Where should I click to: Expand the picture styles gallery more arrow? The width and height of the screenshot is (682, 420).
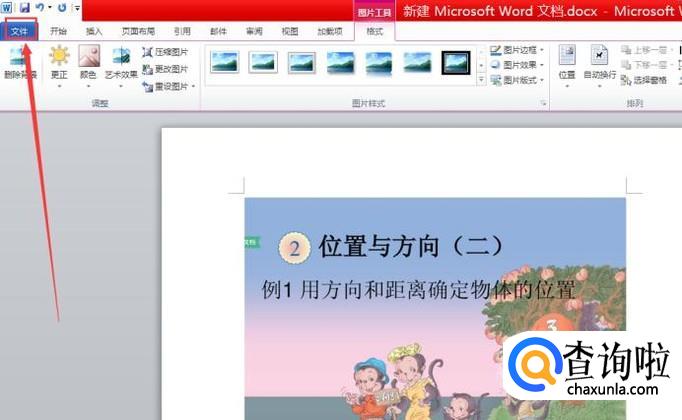click(481, 80)
